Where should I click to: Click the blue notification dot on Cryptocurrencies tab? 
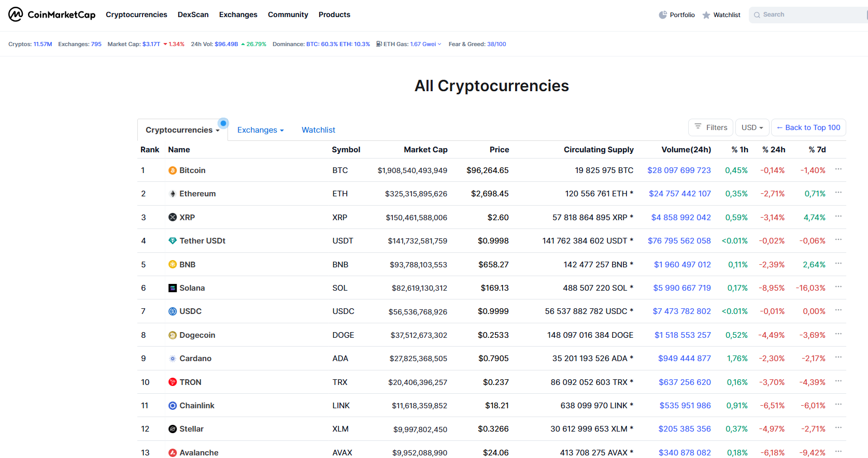click(223, 123)
